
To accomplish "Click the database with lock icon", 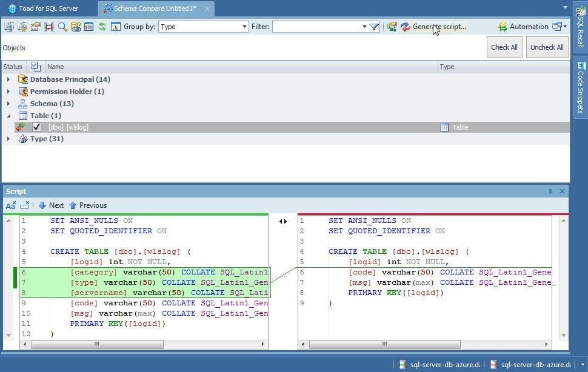I will 76,27.
